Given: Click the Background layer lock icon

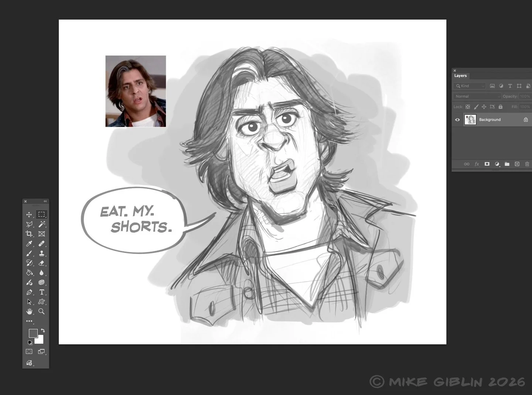Looking at the screenshot, I should (526, 119).
